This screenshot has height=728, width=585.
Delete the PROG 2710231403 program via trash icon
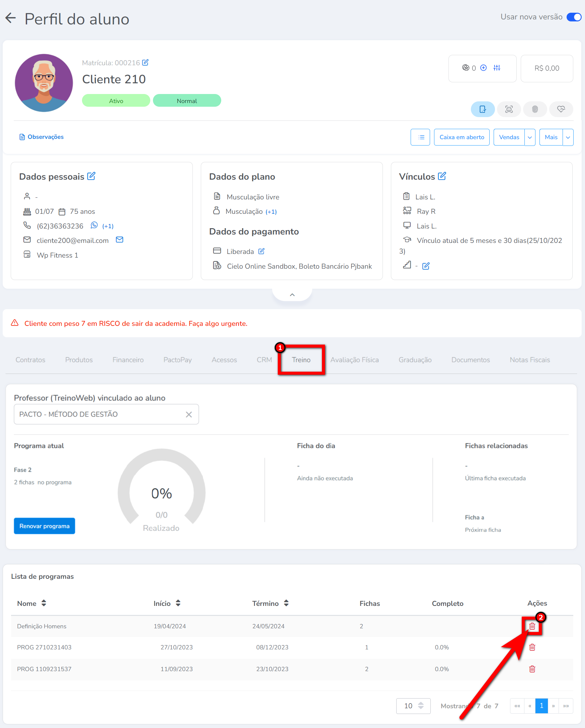[532, 647]
